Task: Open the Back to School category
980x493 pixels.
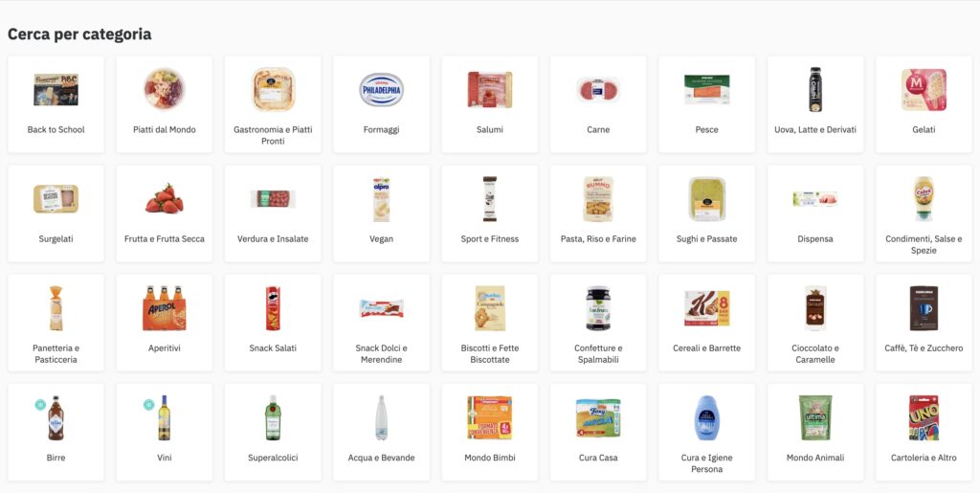Action: (56, 103)
